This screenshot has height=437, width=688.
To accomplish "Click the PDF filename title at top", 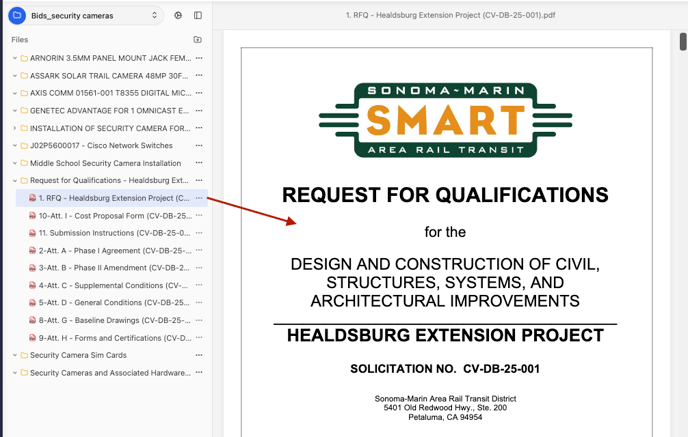I will click(x=450, y=15).
